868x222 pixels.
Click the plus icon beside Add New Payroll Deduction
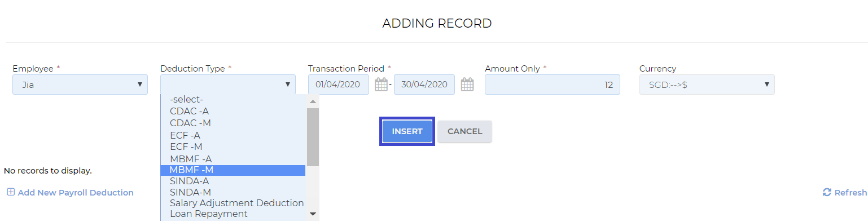(11, 192)
